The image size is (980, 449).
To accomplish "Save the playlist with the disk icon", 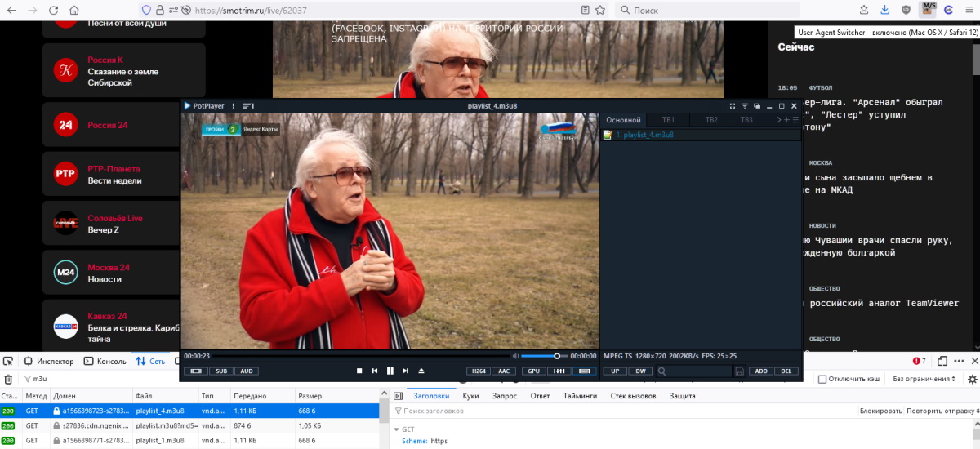I will point(739,371).
